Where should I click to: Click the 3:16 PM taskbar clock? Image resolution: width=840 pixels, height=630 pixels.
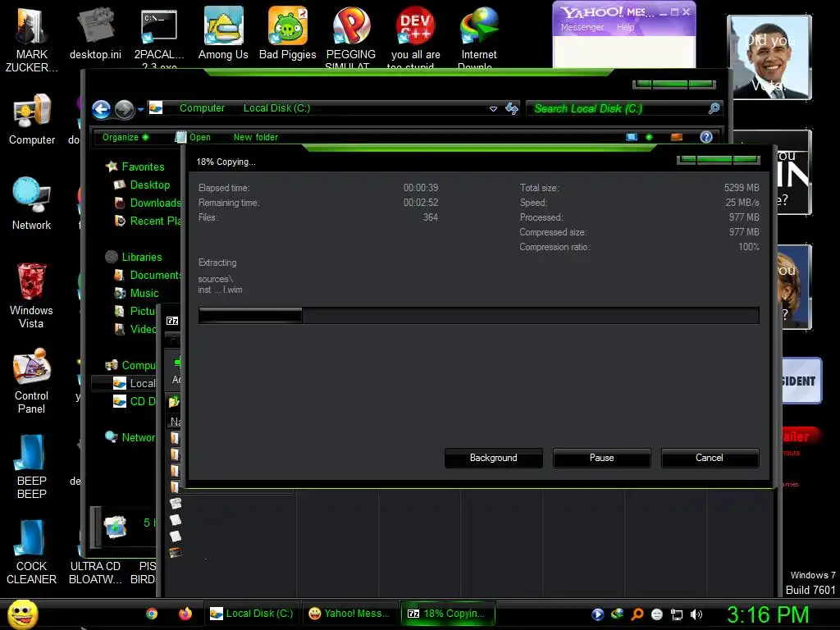tap(768, 614)
